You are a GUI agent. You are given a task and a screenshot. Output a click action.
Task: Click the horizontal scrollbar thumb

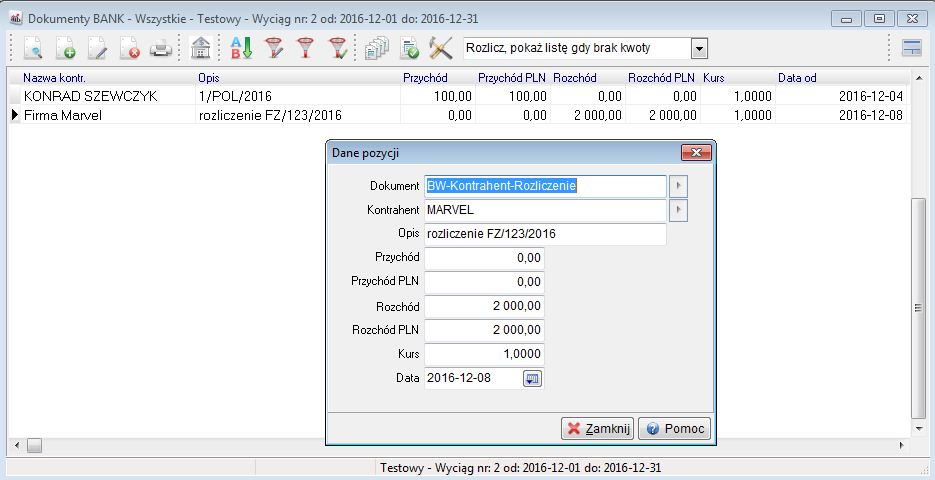tap(34, 445)
